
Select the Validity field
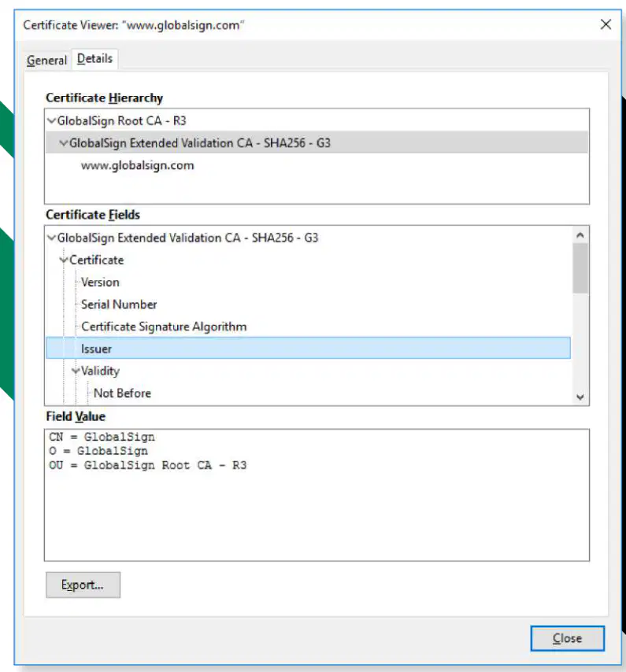click(x=100, y=371)
